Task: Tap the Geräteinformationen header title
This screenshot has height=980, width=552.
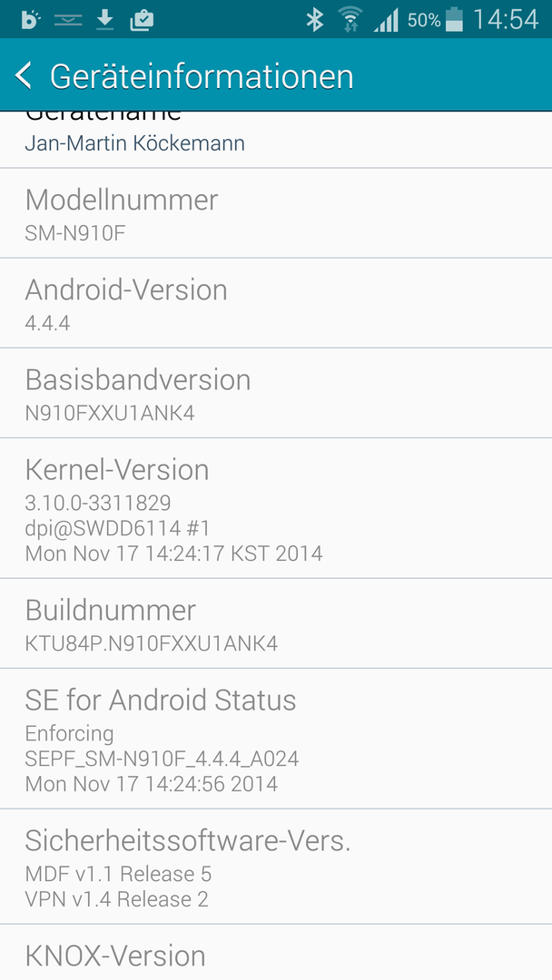Action: 202,76
